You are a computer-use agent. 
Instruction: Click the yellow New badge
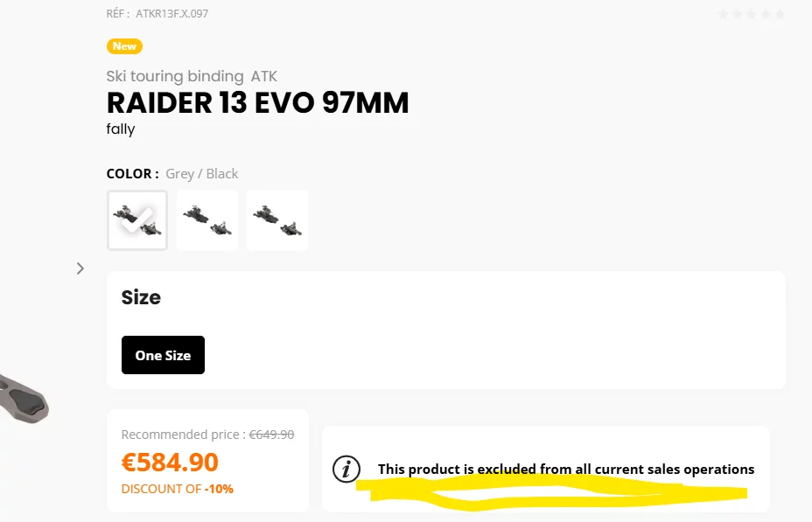(x=124, y=46)
